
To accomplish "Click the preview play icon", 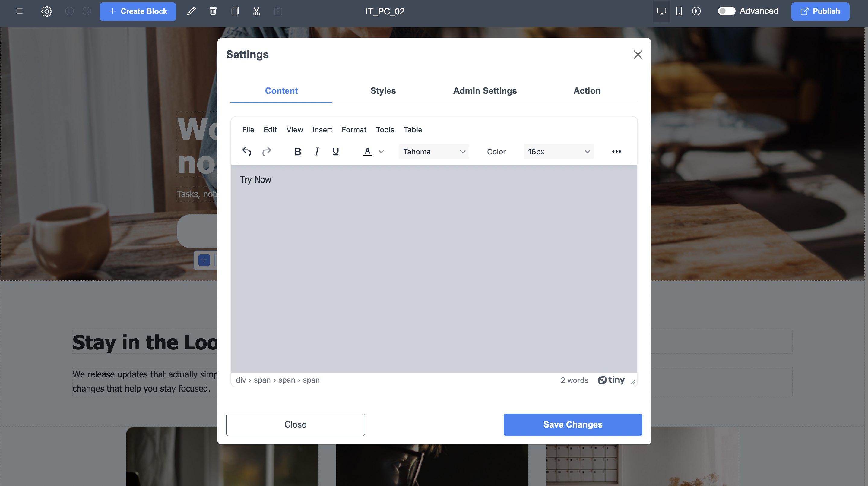I will tap(696, 11).
